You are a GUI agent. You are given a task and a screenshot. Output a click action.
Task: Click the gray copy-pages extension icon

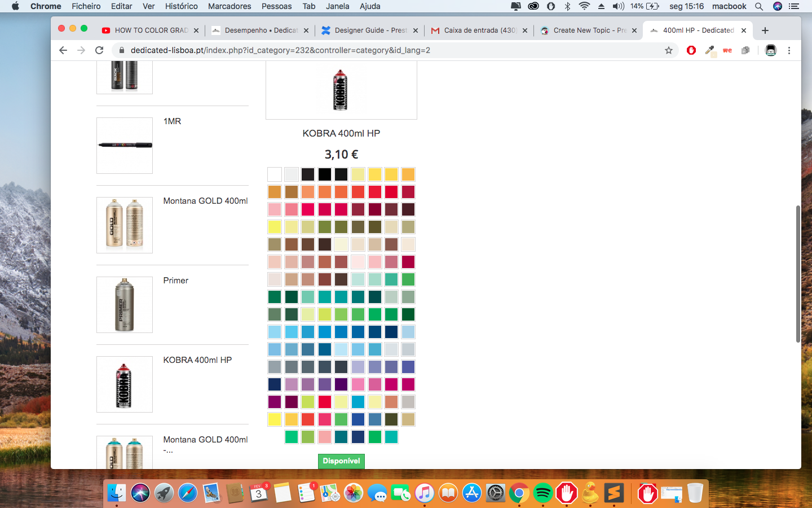745,50
